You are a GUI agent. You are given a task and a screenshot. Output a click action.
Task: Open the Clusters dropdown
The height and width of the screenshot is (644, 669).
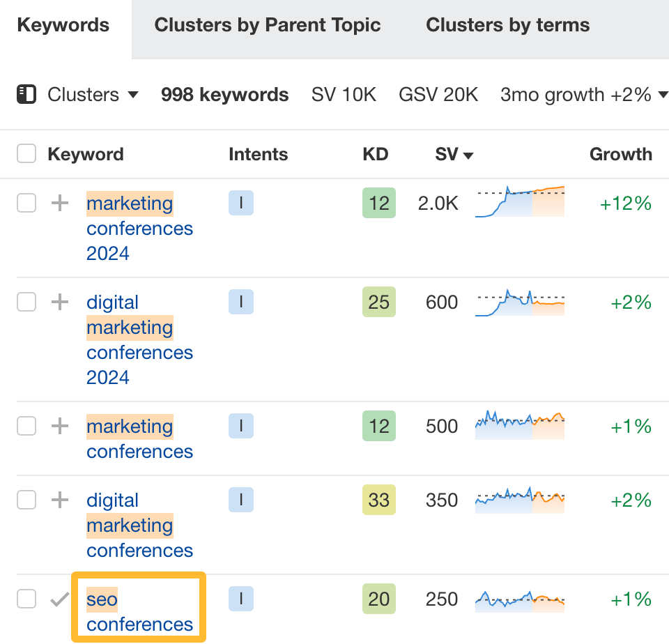93,95
